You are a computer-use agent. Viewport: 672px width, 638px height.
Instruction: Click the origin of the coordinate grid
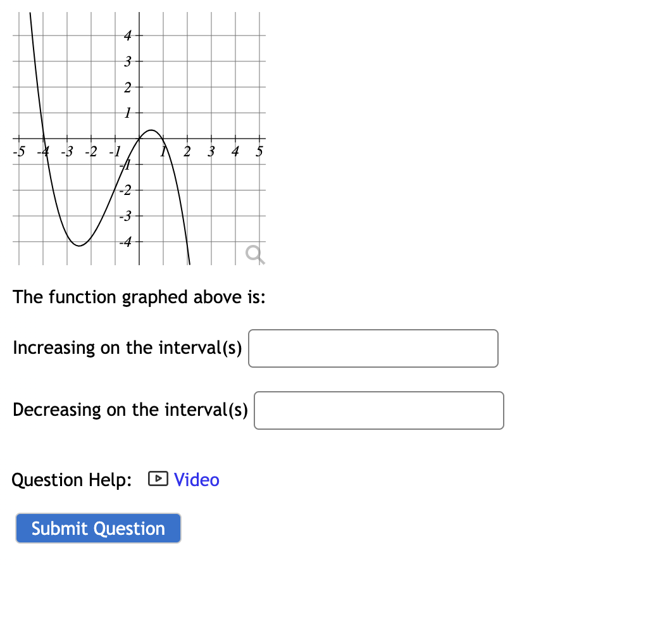[139, 139]
